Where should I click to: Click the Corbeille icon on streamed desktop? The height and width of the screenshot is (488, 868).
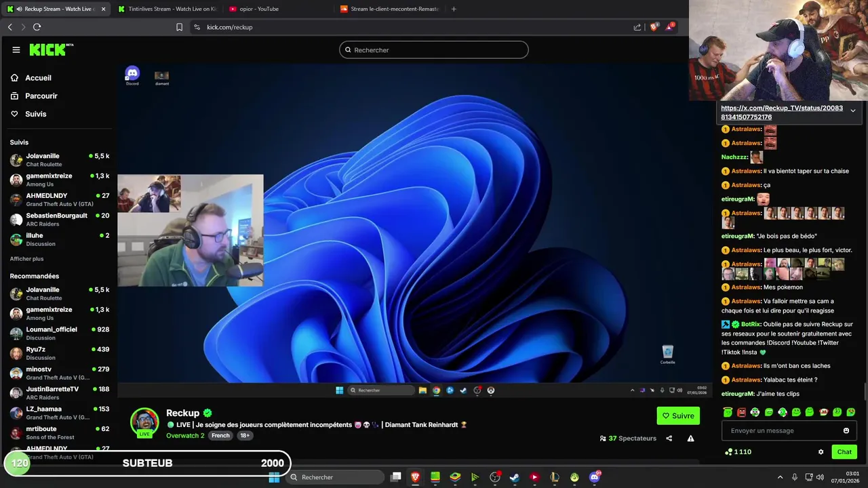click(x=667, y=354)
